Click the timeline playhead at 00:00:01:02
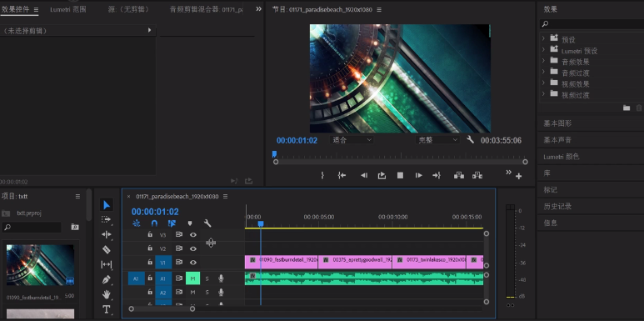Screen dimensions: 644x321 (x=261, y=223)
